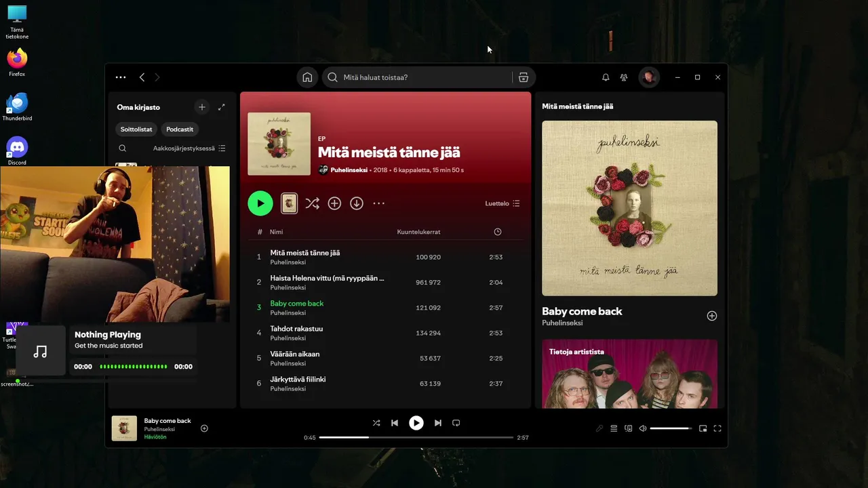Play the album with green button
868x488 pixels.
click(x=260, y=203)
